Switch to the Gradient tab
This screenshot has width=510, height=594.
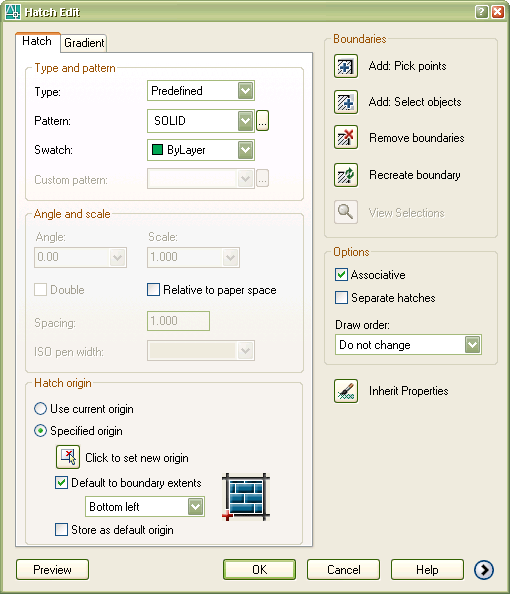tap(84, 43)
